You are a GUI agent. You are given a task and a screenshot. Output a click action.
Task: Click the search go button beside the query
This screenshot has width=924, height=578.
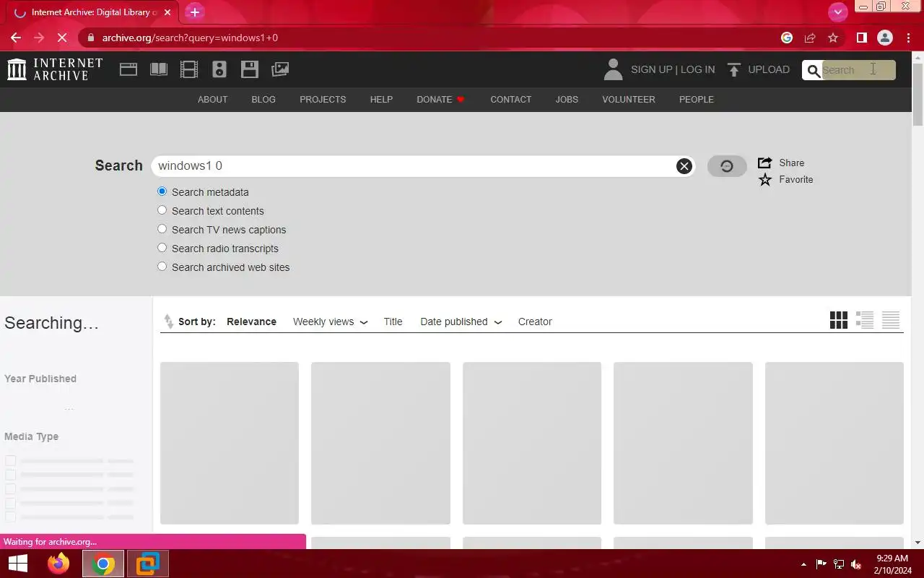727,166
